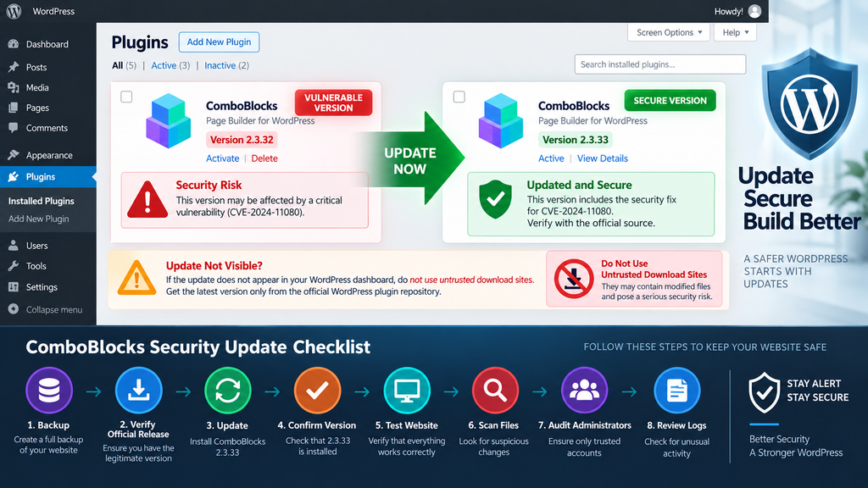Select Pages in the sidebar
Viewport: 868px width, 488px height.
[37, 108]
